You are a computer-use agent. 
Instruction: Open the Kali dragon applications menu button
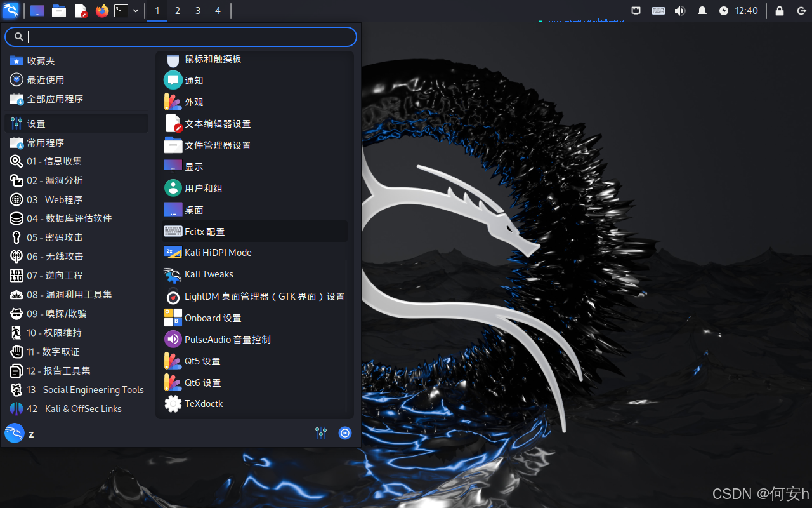pos(11,11)
